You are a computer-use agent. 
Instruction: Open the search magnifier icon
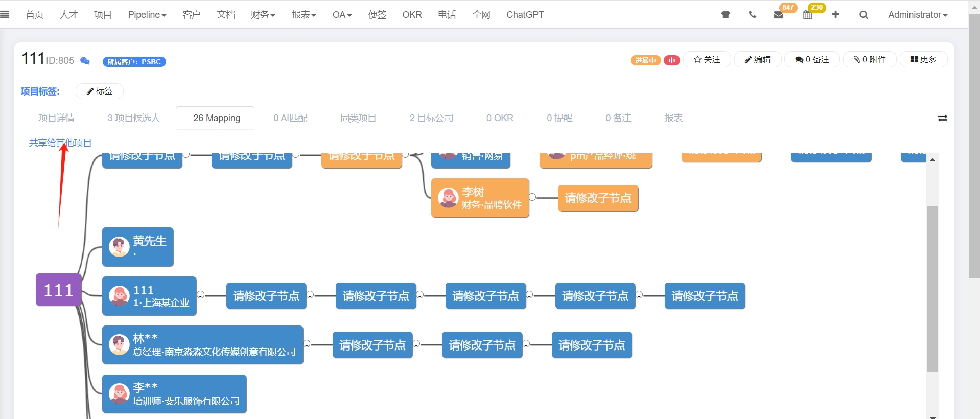864,15
